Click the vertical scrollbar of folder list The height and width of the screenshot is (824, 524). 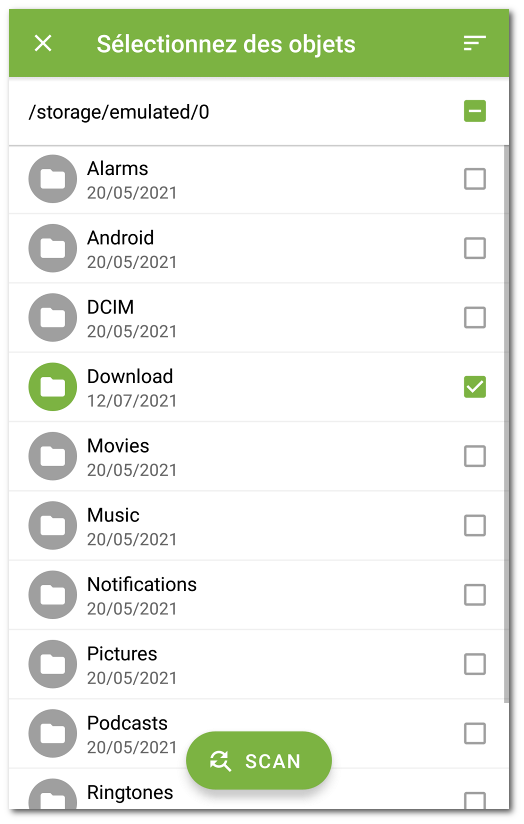point(507,424)
